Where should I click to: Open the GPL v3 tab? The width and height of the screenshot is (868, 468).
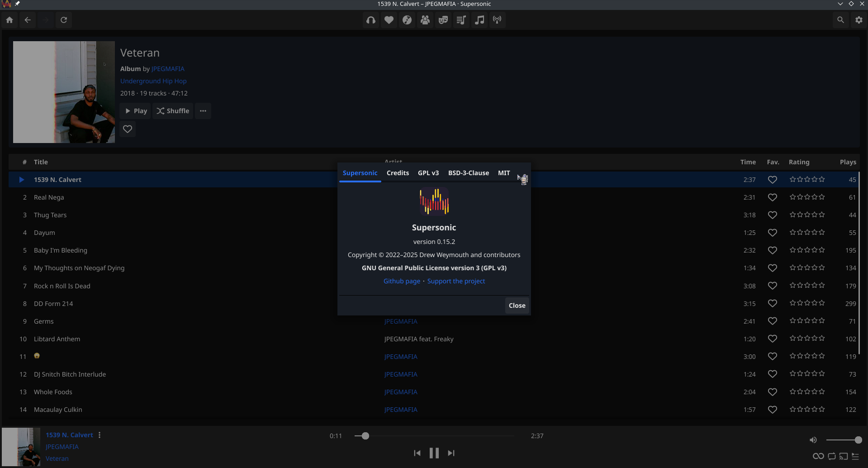click(428, 173)
